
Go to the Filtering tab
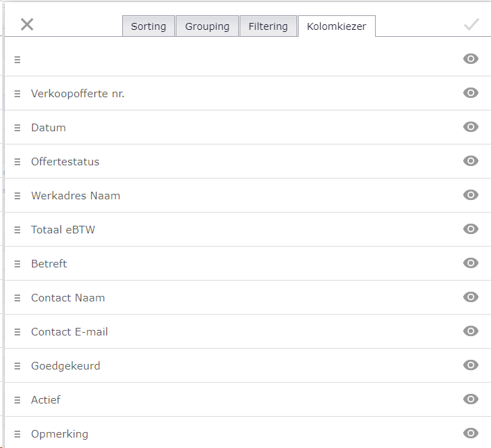click(268, 26)
